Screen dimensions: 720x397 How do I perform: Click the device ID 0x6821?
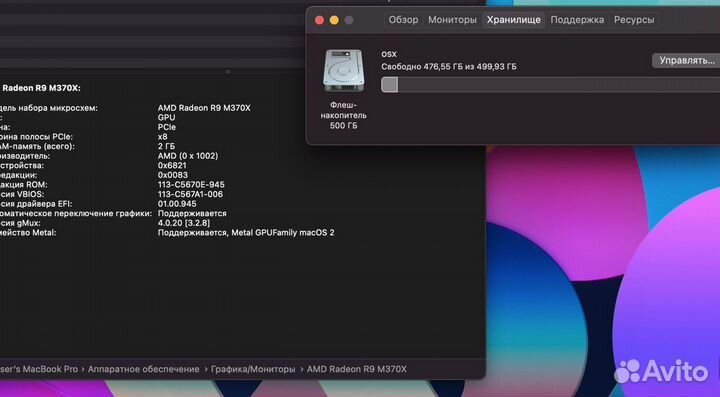tap(172, 166)
